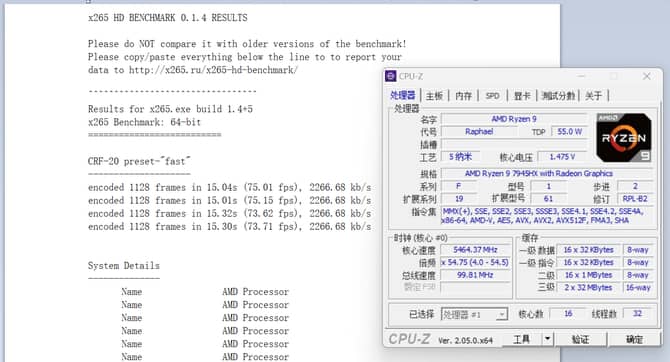Click the first AMD Processor entry under System Details
Screen dimensions: 670x362
tap(255, 292)
